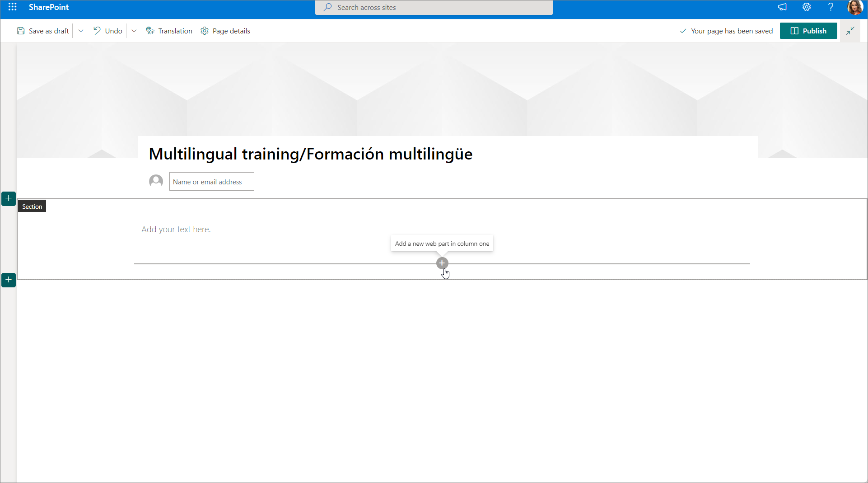Click the Undo button

(108, 31)
